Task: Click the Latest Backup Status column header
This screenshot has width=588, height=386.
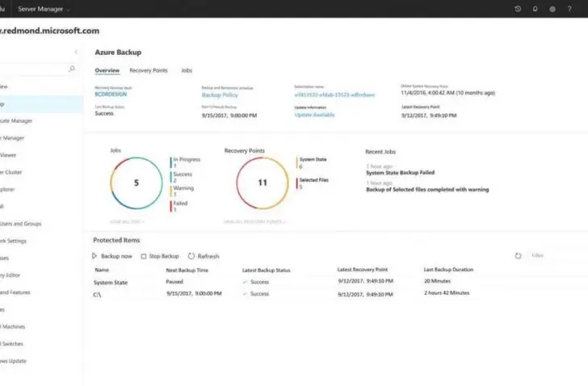Action: 267,270
